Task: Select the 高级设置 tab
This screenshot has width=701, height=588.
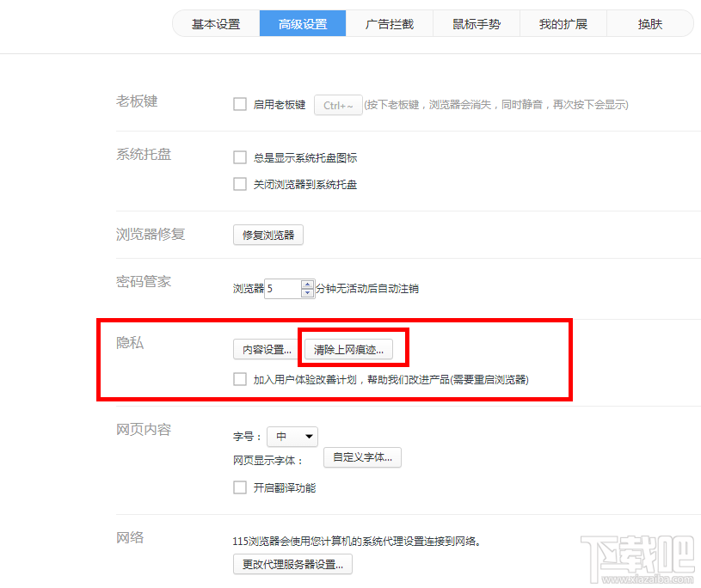Action: click(302, 23)
